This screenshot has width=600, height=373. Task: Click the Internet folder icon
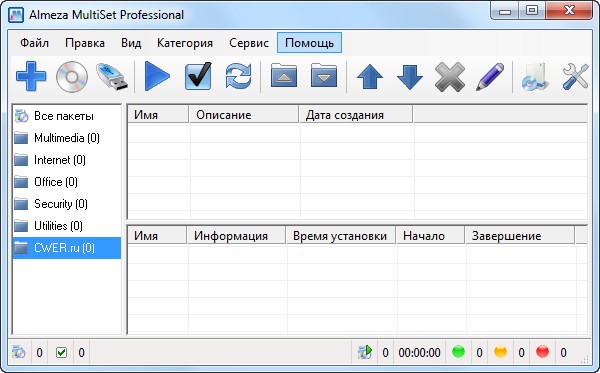pyautogui.click(x=21, y=160)
